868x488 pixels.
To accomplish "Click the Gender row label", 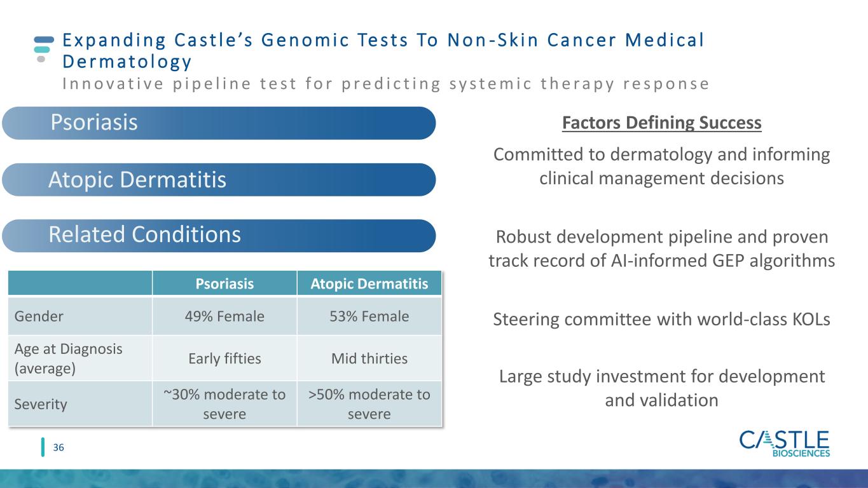I will 80,316.
